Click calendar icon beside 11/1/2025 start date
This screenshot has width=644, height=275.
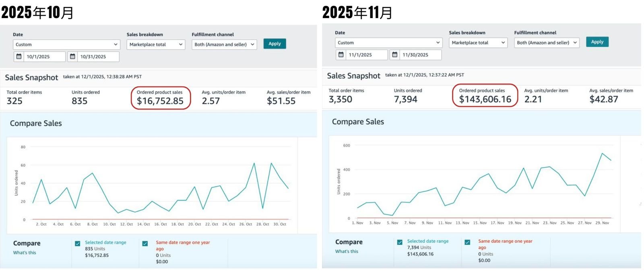(x=341, y=55)
